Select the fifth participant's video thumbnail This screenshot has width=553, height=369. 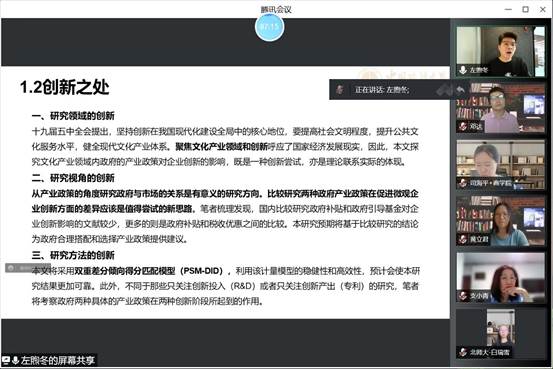click(x=500, y=278)
